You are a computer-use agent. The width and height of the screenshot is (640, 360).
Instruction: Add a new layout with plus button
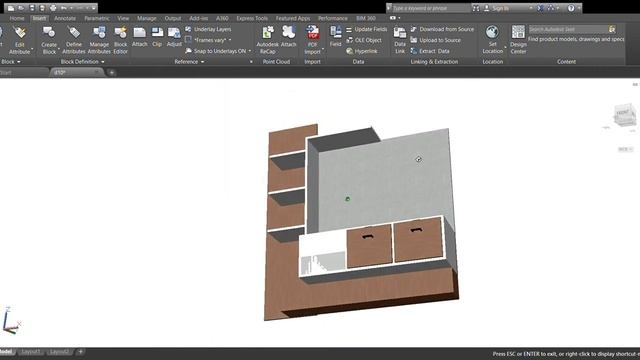pos(80,352)
